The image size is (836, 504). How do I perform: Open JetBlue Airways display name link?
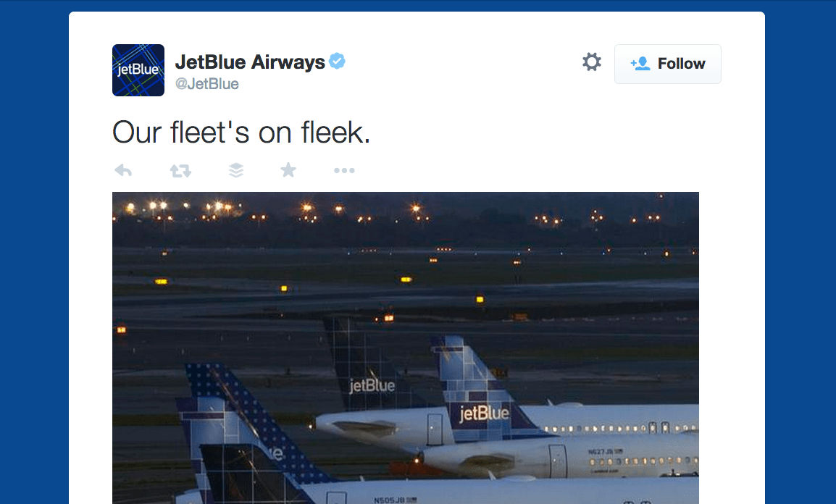250,62
